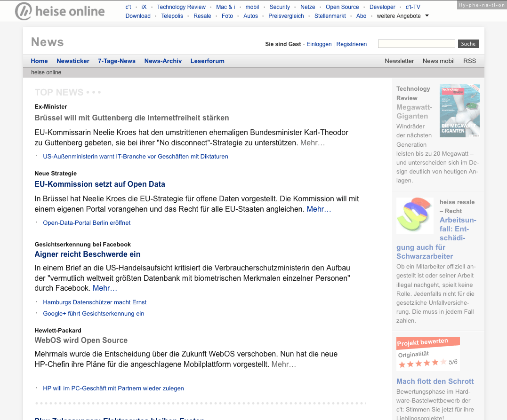Click "Open-Data-Portal Berlin eröffnet" link

coord(87,222)
